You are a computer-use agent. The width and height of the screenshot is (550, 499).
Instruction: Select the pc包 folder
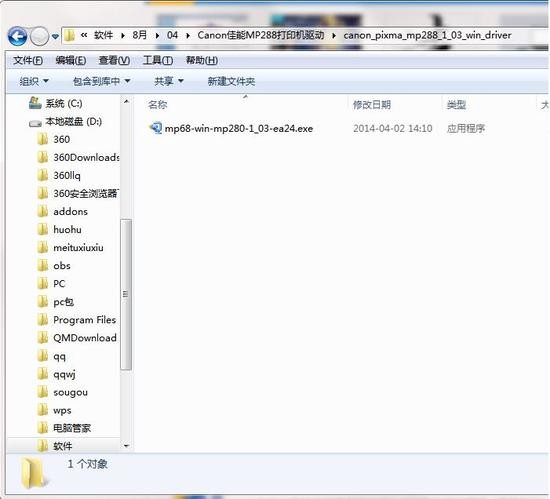tap(63, 302)
